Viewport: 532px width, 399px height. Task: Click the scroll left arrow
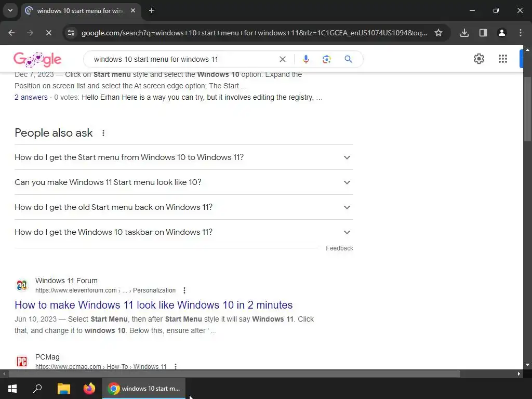pyautogui.click(x=4, y=374)
